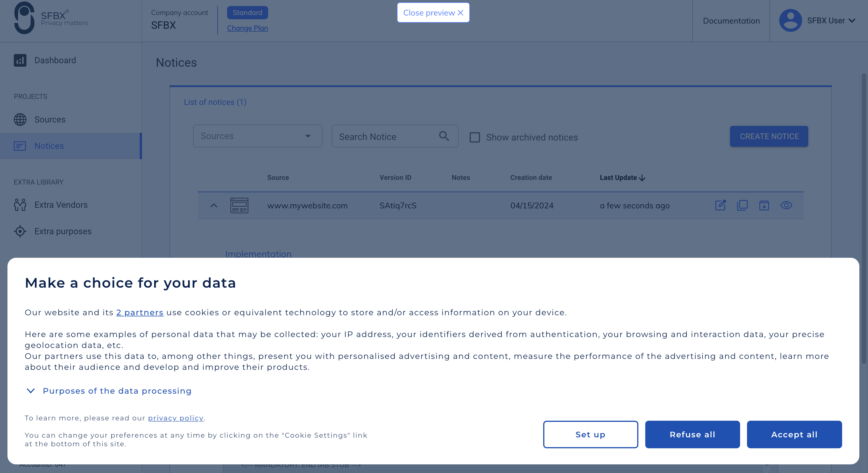This screenshot has height=473, width=868.
Task: Duplicate the www.mywebsite.com notice
Action: [743, 205]
